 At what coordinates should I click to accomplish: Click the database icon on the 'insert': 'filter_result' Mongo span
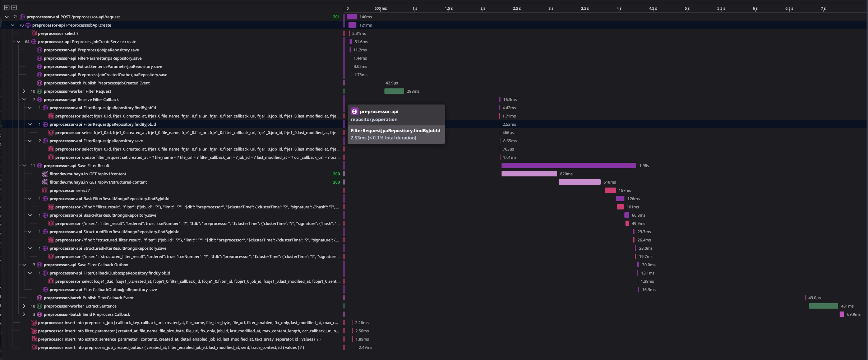[51, 223]
